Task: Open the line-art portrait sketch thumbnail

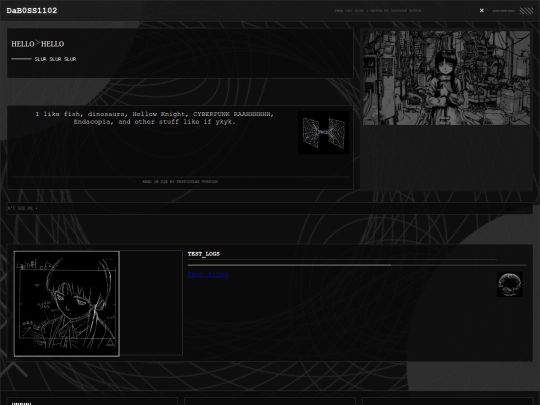Action: (x=67, y=304)
